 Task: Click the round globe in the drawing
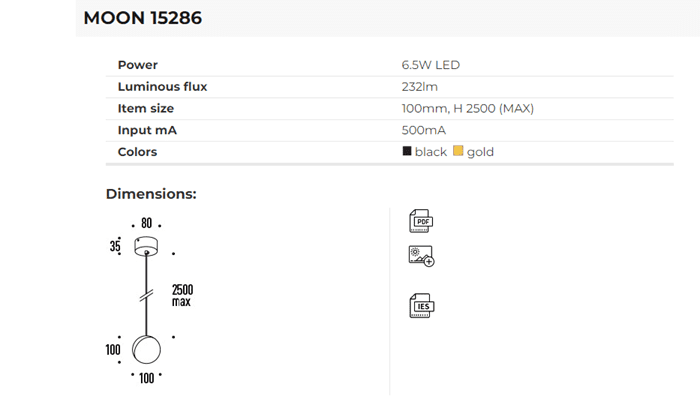147,350
